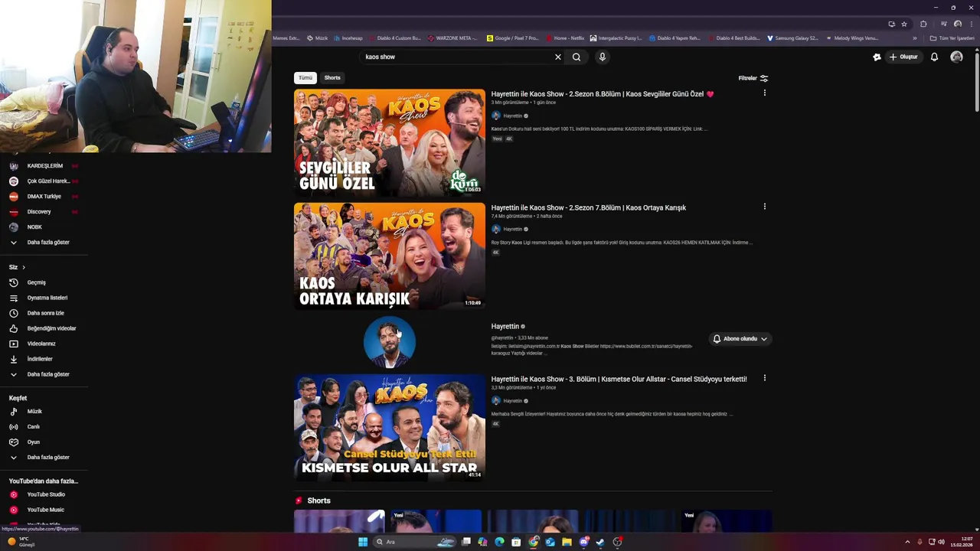This screenshot has height=551, width=980.
Task: Bookmark this page with star icon
Action: tap(904, 24)
